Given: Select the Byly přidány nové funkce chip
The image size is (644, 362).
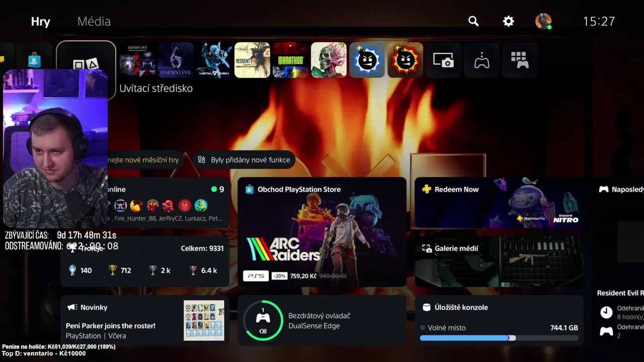Looking at the screenshot, I should (244, 160).
